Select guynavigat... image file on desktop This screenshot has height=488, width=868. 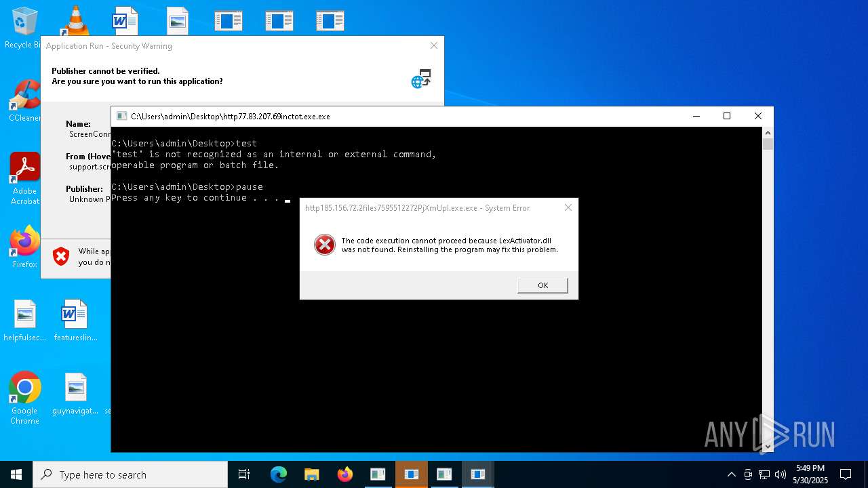click(x=75, y=394)
